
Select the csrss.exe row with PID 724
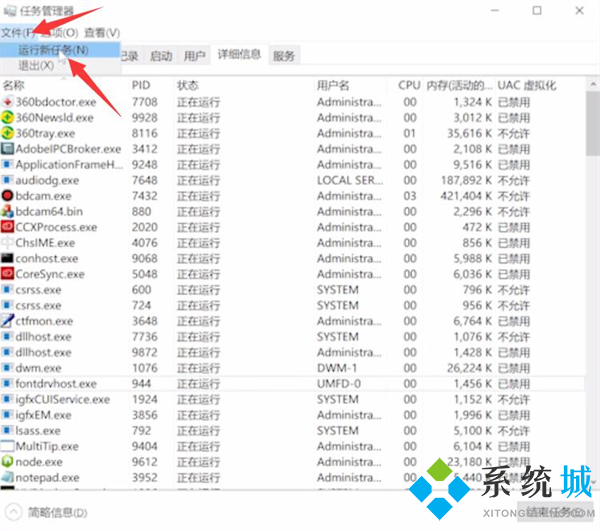click(292, 306)
